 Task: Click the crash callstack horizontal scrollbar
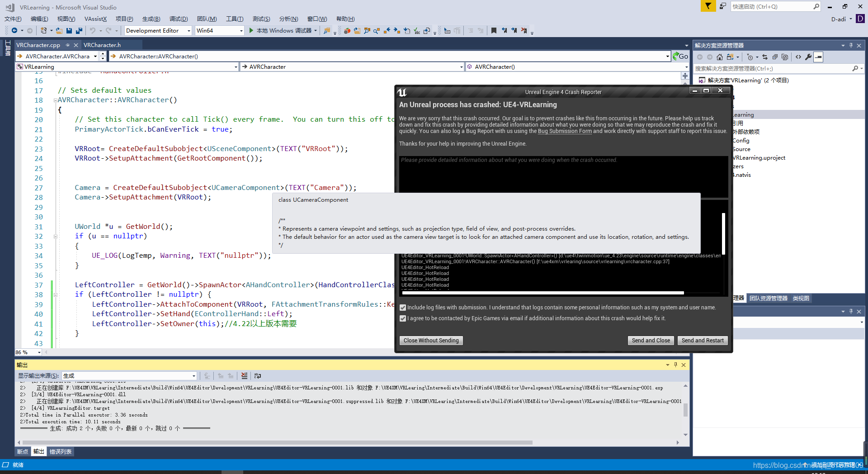542,293
